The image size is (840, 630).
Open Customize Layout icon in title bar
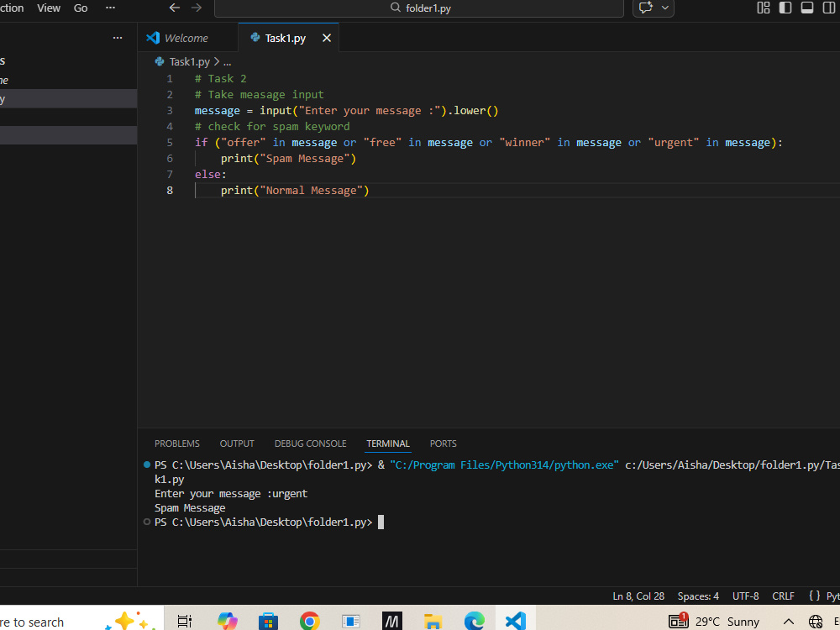[764, 8]
